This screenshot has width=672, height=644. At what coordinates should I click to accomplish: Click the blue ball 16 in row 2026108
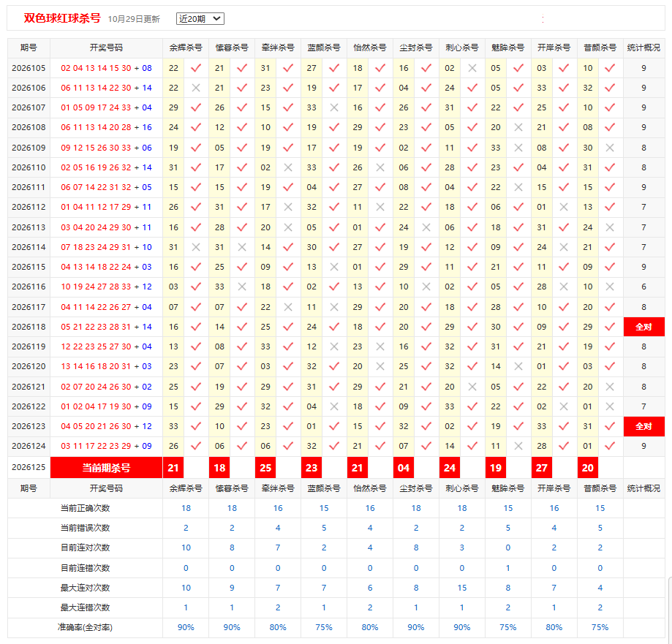[147, 127]
